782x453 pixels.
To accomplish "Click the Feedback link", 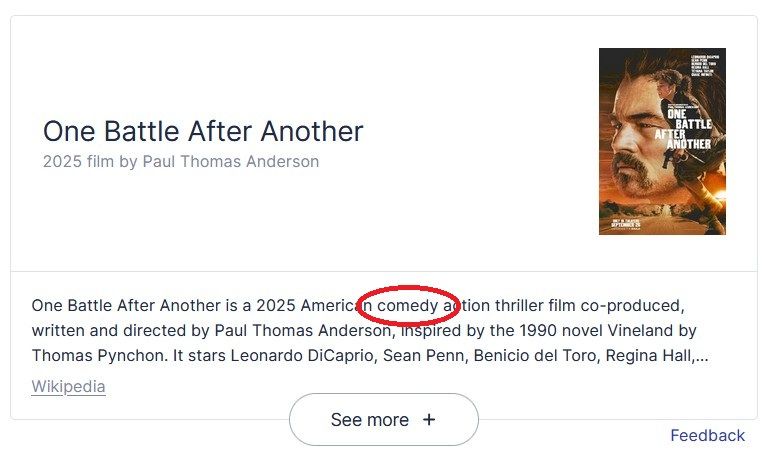I will click(x=707, y=436).
